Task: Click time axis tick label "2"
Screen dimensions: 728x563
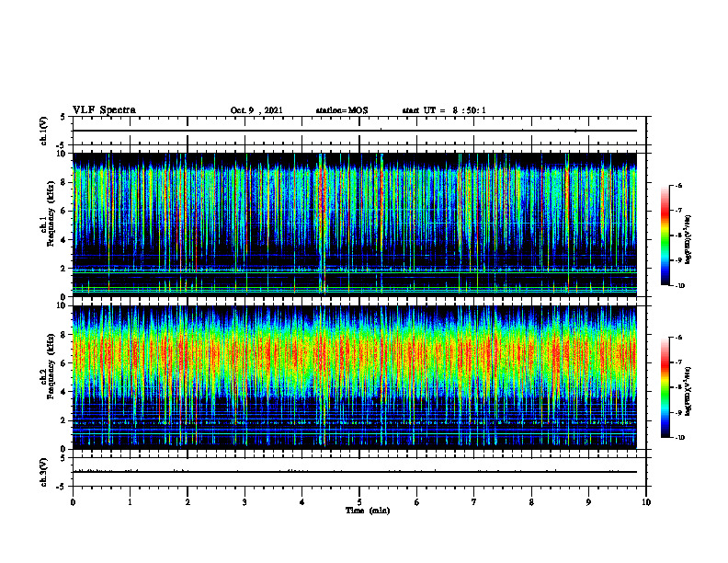Action: pyautogui.click(x=188, y=502)
